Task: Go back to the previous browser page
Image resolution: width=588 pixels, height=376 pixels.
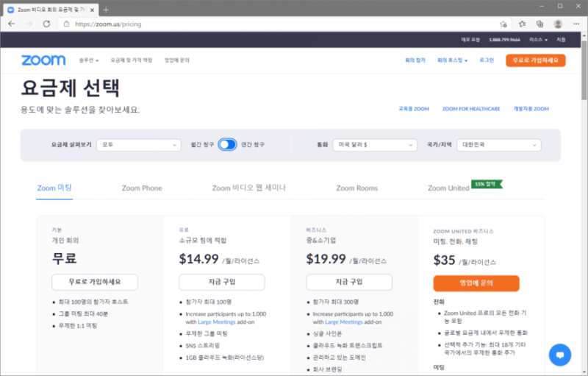Action: pos(12,24)
